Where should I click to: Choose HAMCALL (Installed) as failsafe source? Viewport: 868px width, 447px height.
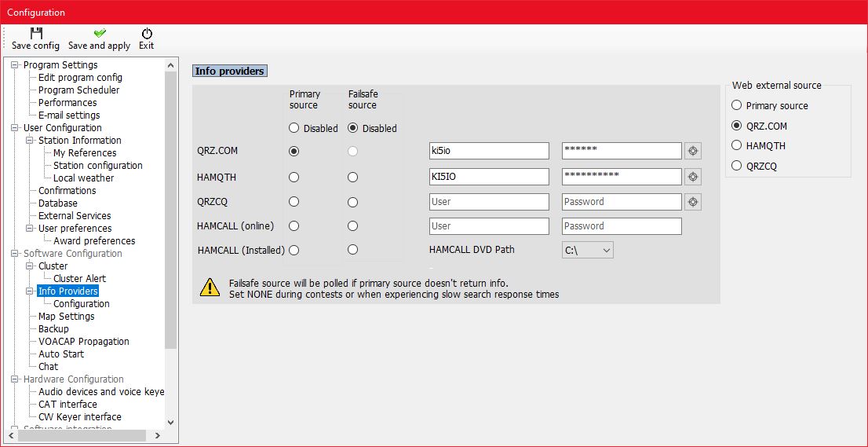[x=352, y=250]
